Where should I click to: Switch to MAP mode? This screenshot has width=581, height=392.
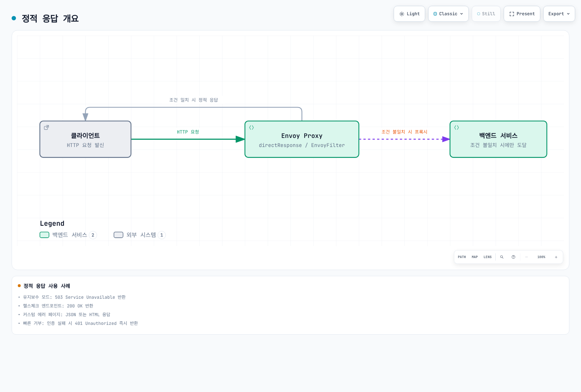coord(475,257)
